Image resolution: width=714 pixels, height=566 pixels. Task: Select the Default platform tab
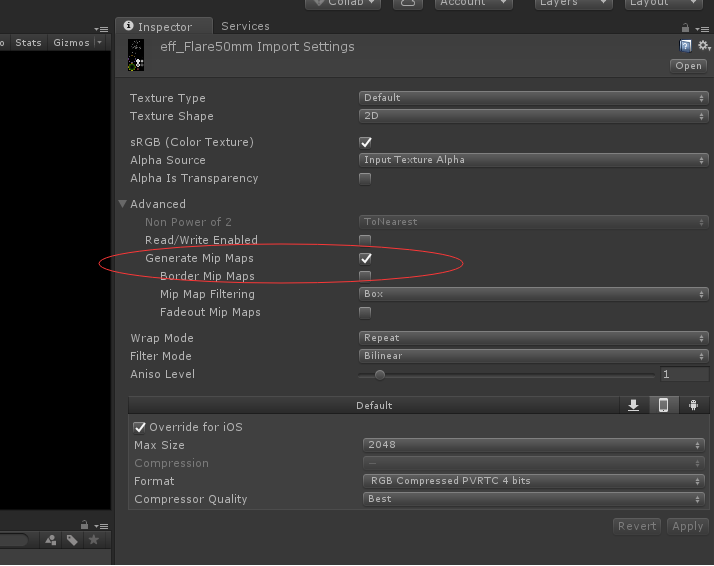coord(374,405)
